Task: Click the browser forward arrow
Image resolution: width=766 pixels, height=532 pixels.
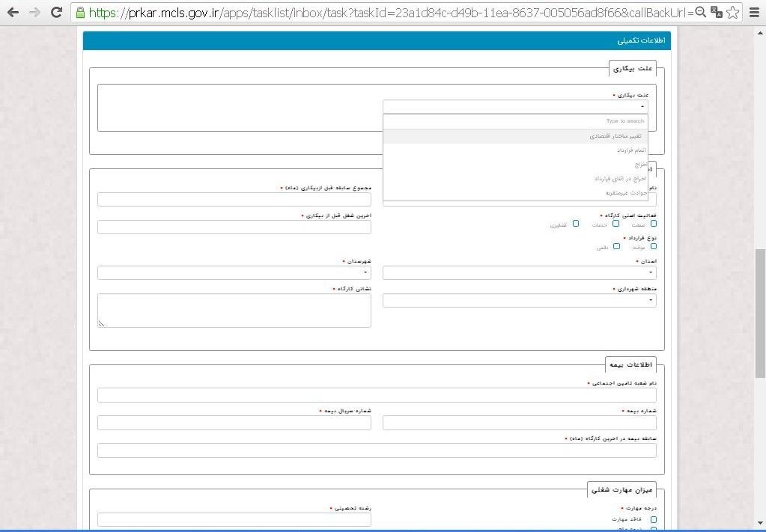Action: [x=34, y=12]
